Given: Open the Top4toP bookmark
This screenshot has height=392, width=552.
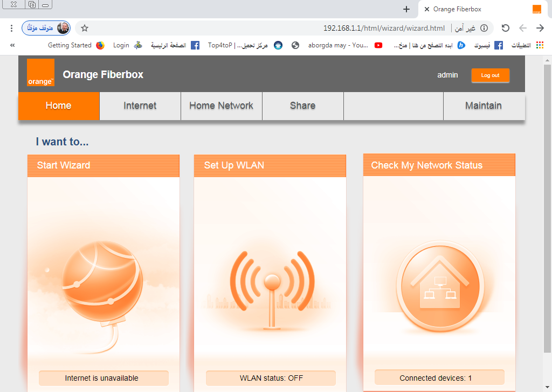Looking at the screenshot, I should 245,45.
